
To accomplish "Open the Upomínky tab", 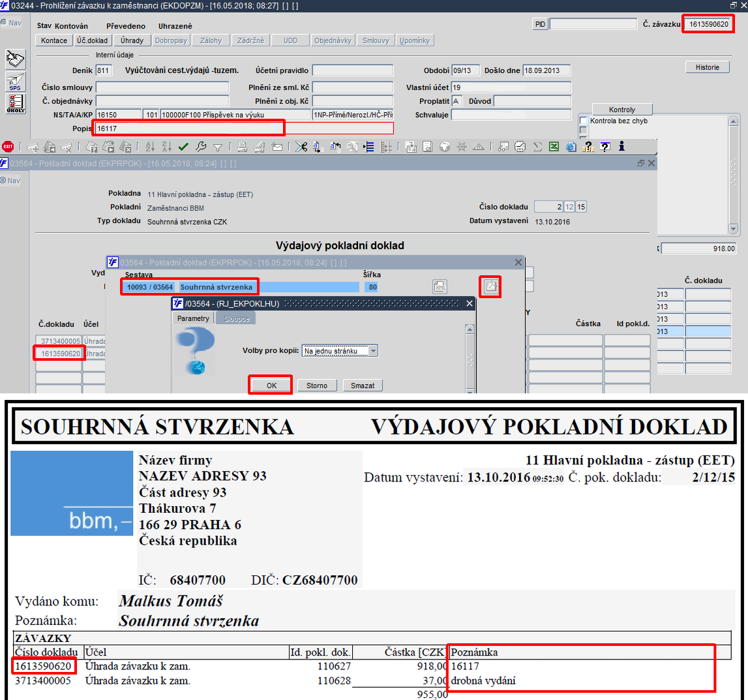I will click(x=415, y=40).
